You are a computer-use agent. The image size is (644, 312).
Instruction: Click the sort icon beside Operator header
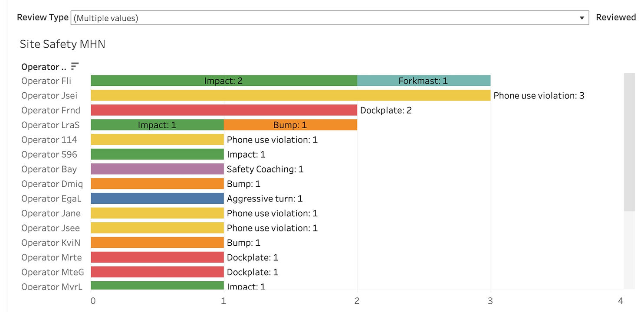click(x=75, y=66)
